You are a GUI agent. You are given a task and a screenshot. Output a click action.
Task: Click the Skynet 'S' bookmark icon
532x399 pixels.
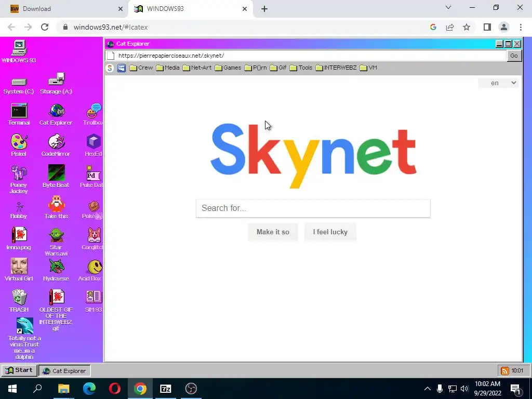click(x=110, y=68)
